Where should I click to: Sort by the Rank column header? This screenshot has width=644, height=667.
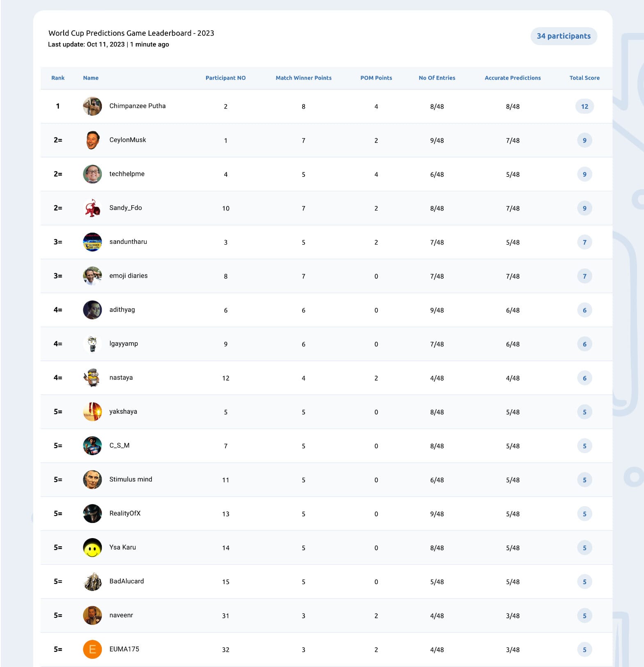(58, 78)
